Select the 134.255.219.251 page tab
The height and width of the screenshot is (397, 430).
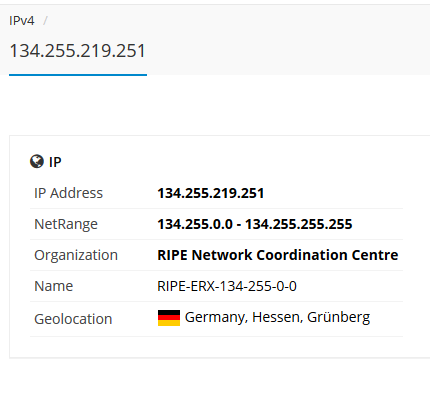(x=78, y=51)
